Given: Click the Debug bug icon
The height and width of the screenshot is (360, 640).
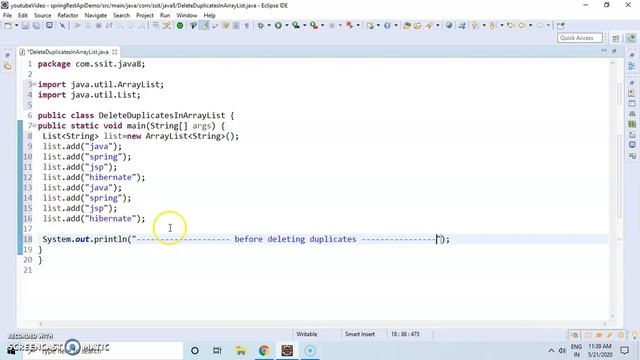Looking at the screenshot, I should pyautogui.click(x=260, y=25).
